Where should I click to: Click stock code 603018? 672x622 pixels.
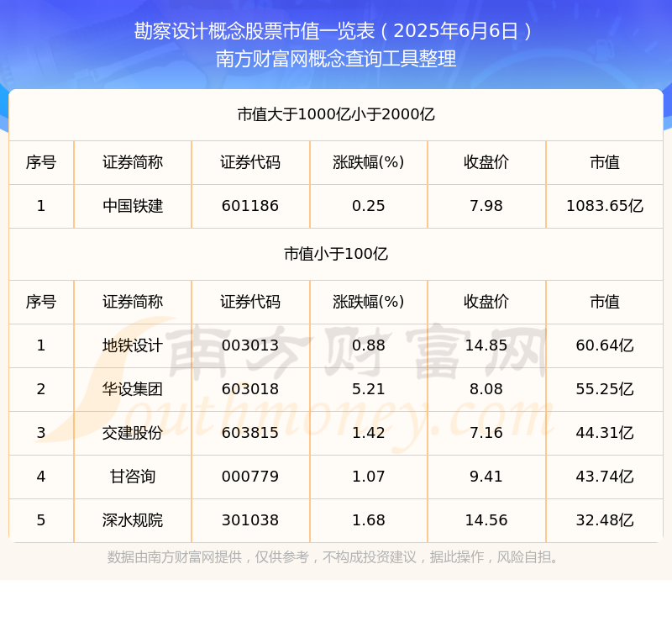pos(250,389)
